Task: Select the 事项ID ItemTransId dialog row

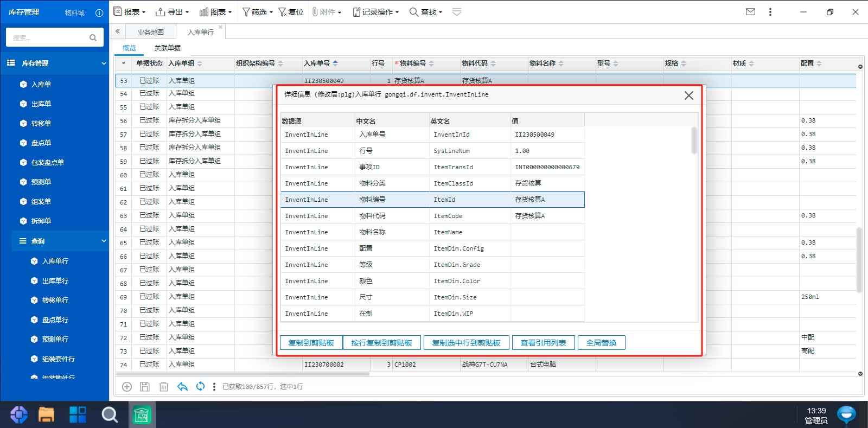Action: point(432,167)
